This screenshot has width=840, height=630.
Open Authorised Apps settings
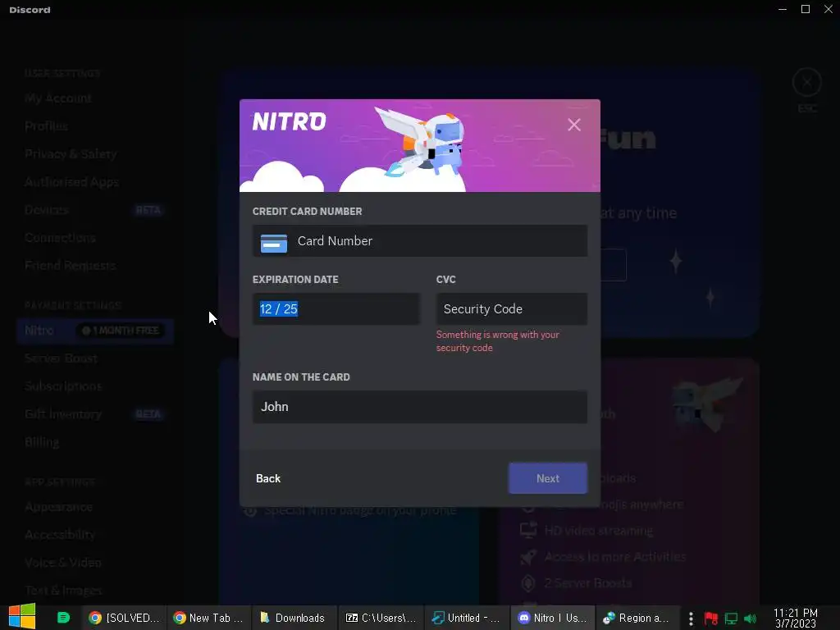(x=71, y=182)
